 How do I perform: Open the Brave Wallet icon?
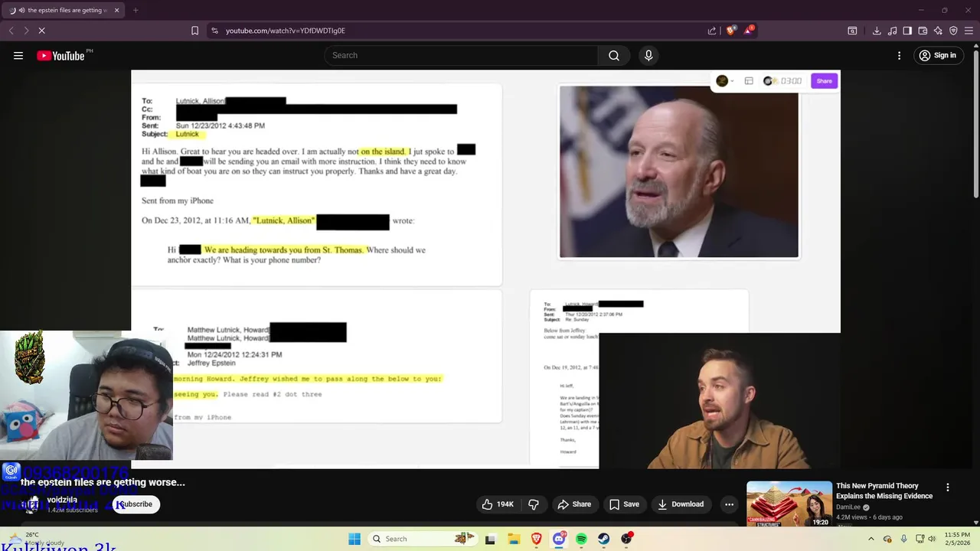tap(923, 31)
